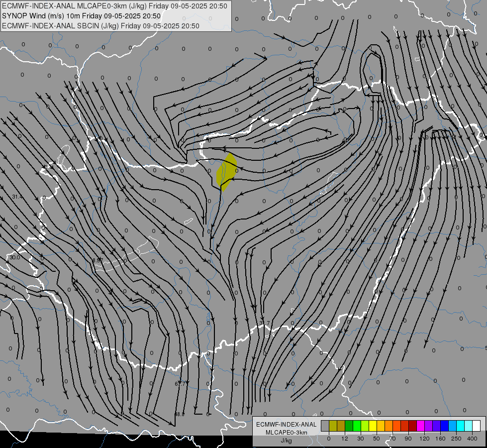Select the dark green legend swatch
The width and height of the screenshot is (487, 448).
pyautogui.click(x=349, y=426)
